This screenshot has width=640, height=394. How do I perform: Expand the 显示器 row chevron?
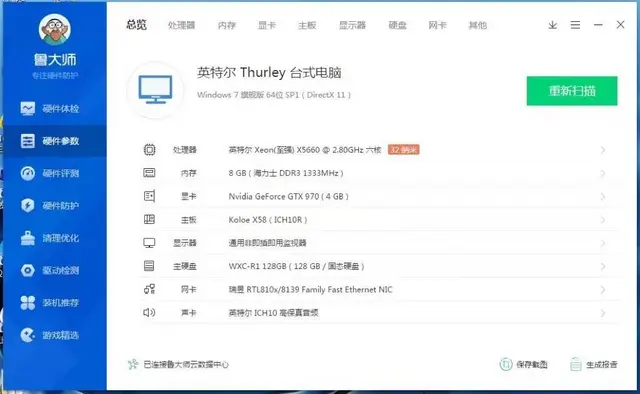tap(603, 243)
